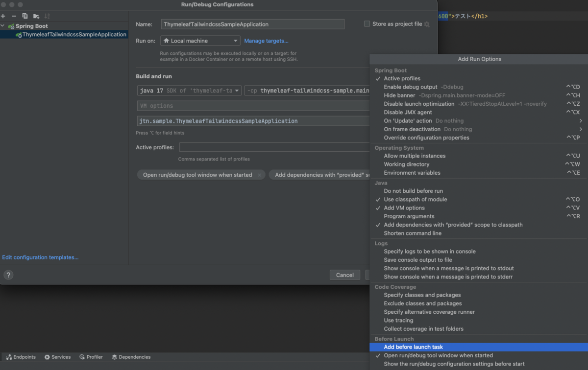Remove selected configuration with minus icon
This screenshot has height=370, width=588.
14,16
